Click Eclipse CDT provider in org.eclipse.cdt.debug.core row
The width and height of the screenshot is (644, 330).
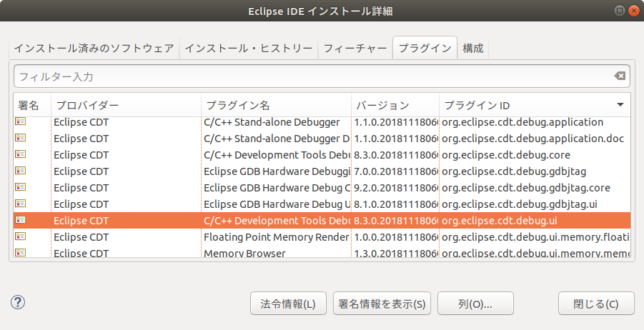[x=81, y=155]
